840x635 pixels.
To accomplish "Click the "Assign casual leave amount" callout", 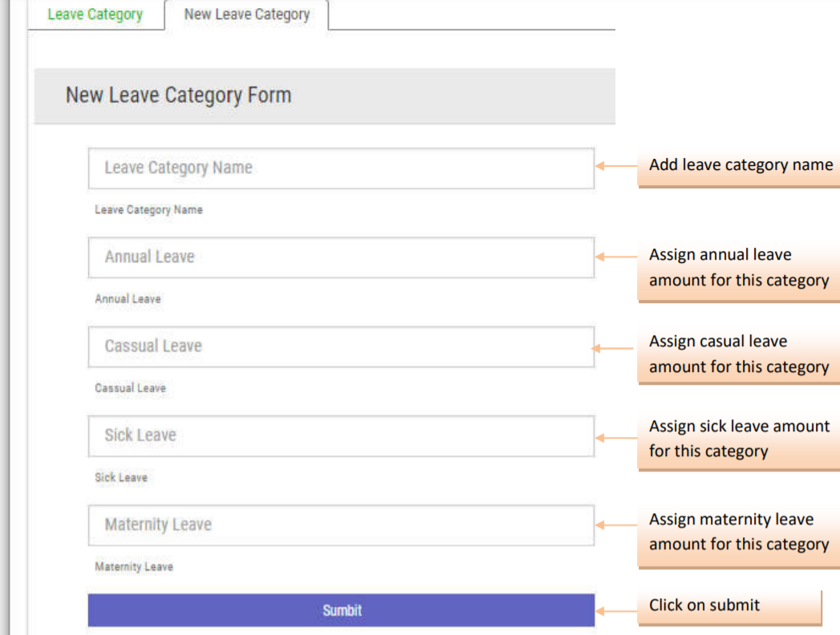I will [738, 354].
